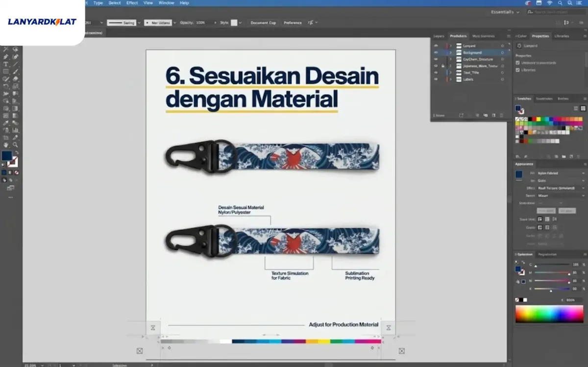Screen dimensions: 588x367
Task: Click the Preferences button in control bar
Action: pos(293,23)
